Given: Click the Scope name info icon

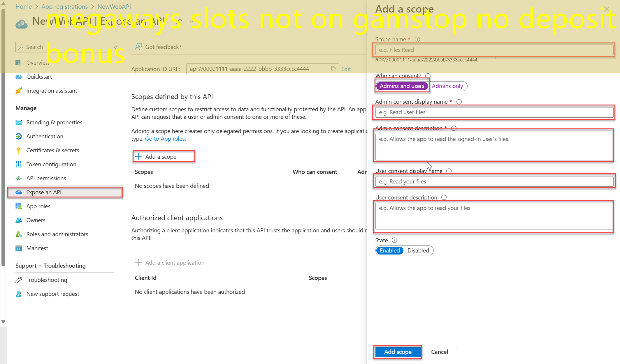Looking at the screenshot, I should pyautogui.click(x=417, y=39).
